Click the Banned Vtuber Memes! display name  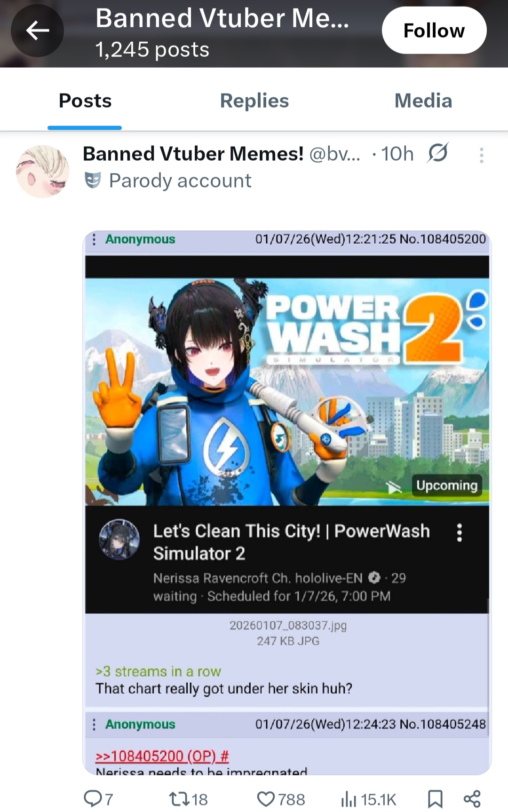pos(193,154)
